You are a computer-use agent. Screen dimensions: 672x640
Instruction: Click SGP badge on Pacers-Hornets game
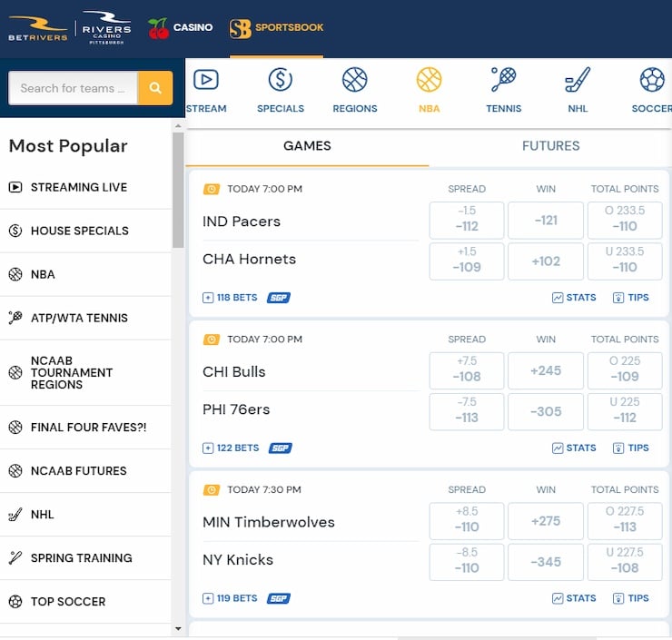pyautogui.click(x=279, y=298)
